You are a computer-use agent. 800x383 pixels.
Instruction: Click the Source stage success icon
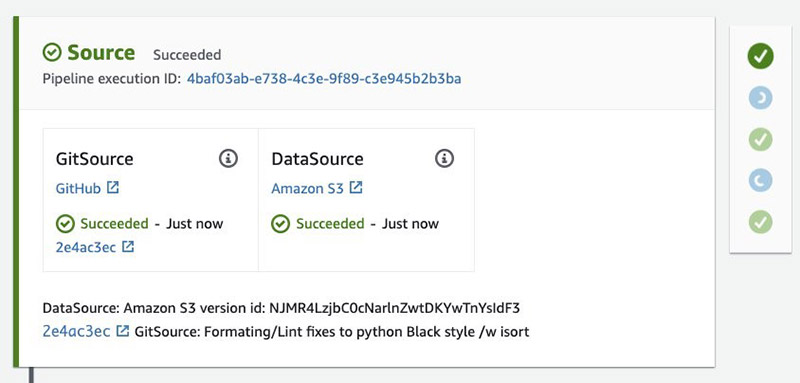(x=52, y=52)
